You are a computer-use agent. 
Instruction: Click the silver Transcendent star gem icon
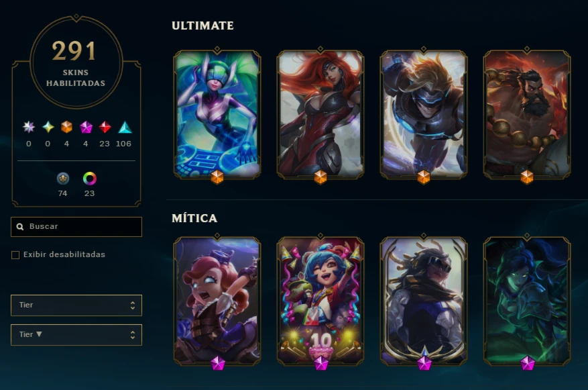pyautogui.click(x=29, y=127)
